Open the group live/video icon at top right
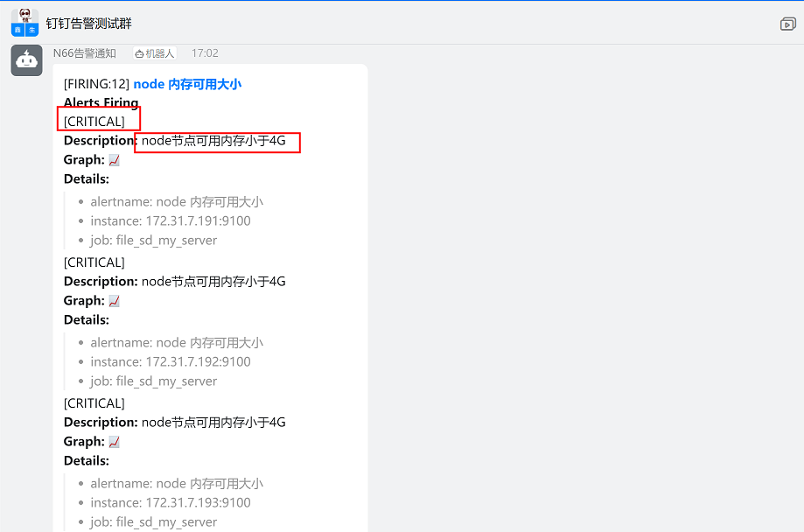The width and height of the screenshot is (804, 532). 787,24
